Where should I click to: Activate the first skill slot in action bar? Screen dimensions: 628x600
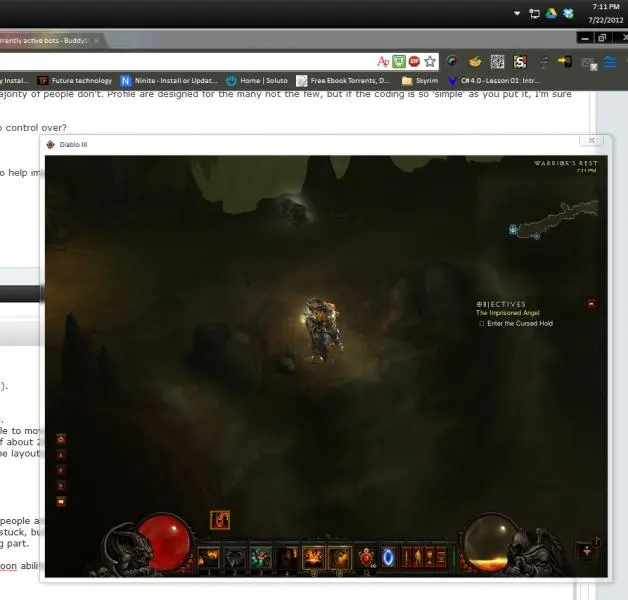209,557
